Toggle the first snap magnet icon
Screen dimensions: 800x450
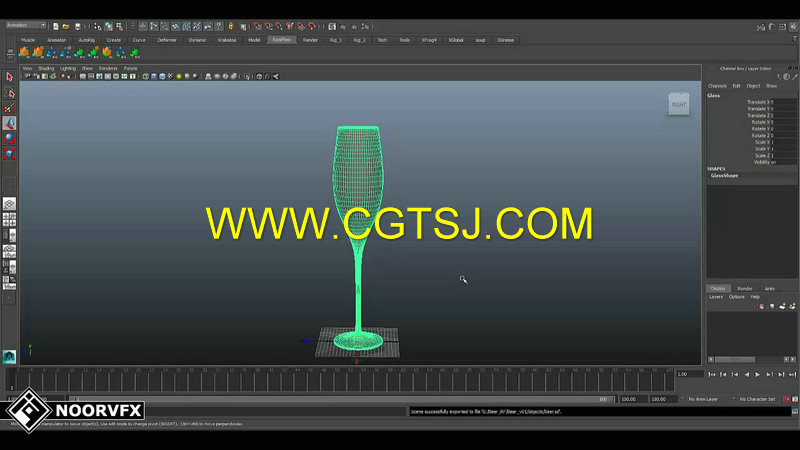pyautogui.click(x=257, y=26)
